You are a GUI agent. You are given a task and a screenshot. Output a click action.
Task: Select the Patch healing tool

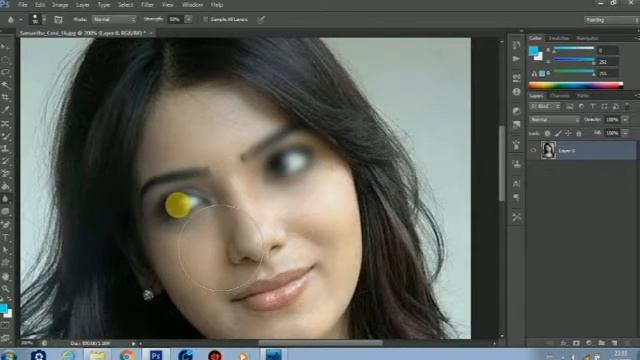click(5, 123)
